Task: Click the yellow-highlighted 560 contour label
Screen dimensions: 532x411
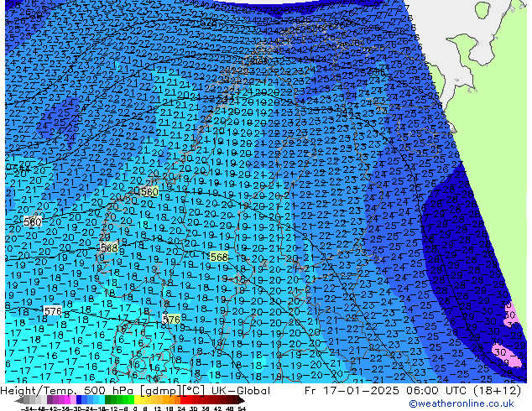Action: [149, 191]
